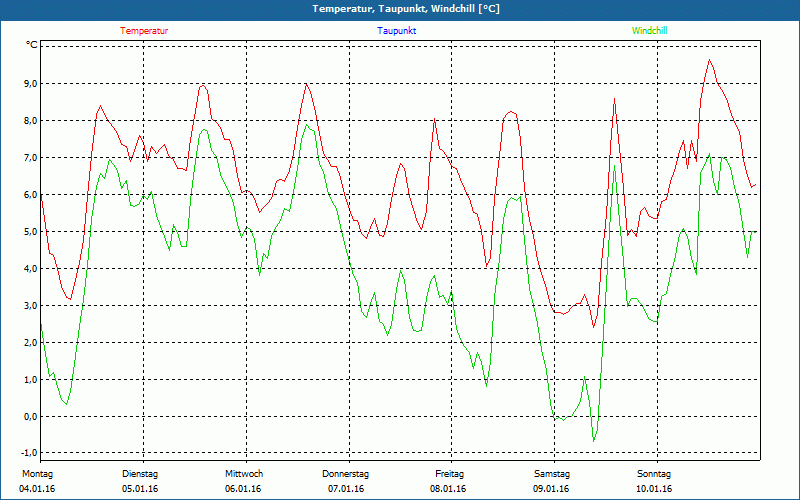Click the date 09.01.16
800x500 pixels.
coord(551,489)
